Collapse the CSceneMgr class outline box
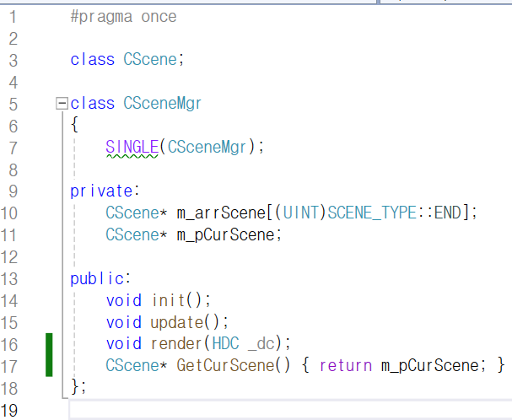The width and height of the screenshot is (512, 420). tap(62, 103)
